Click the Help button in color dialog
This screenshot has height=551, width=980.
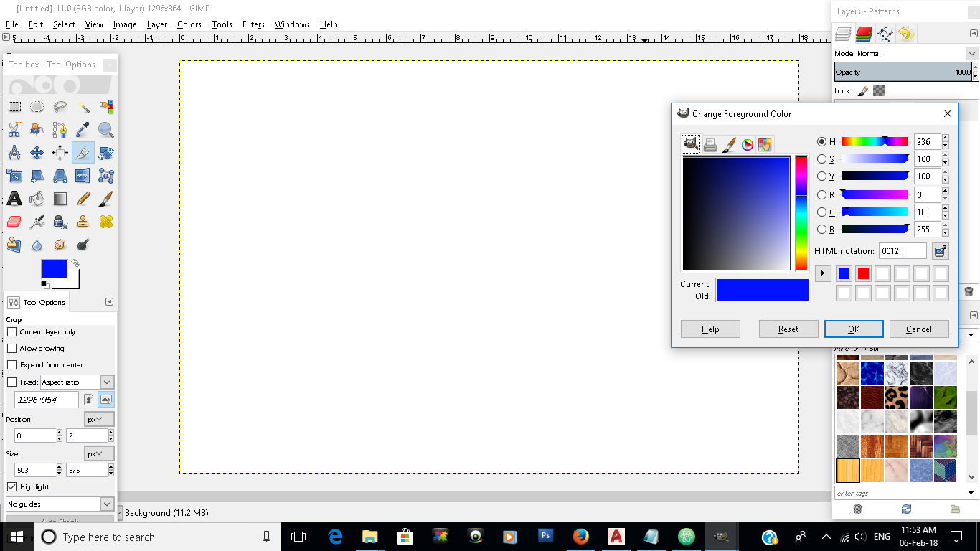click(x=710, y=329)
